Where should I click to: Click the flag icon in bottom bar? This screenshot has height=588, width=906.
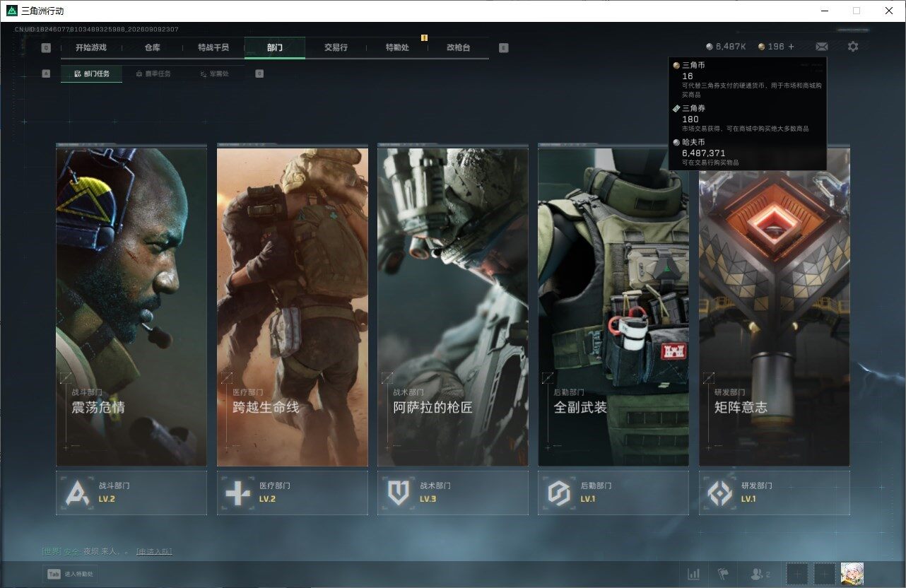pyautogui.click(x=723, y=574)
